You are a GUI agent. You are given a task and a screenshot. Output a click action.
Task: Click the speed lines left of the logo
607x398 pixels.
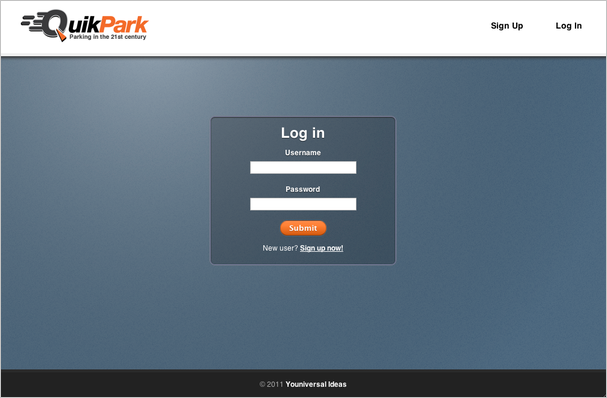click(32, 23)
